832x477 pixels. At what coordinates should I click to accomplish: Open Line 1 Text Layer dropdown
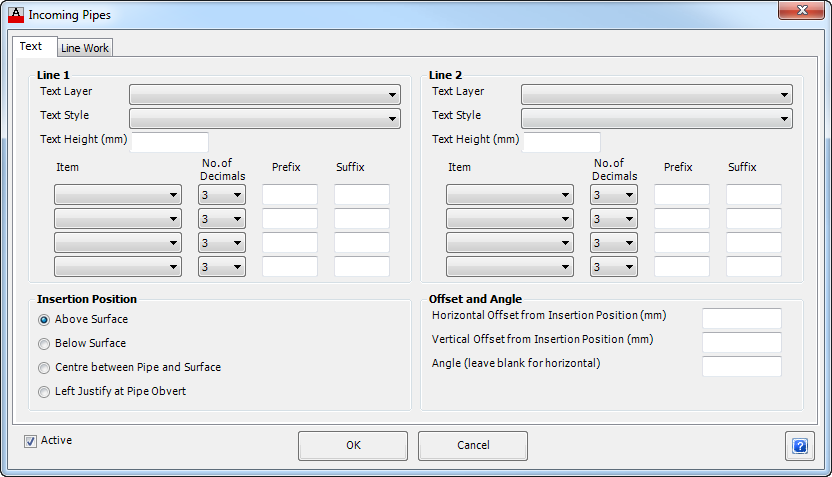tap(265, 94)
